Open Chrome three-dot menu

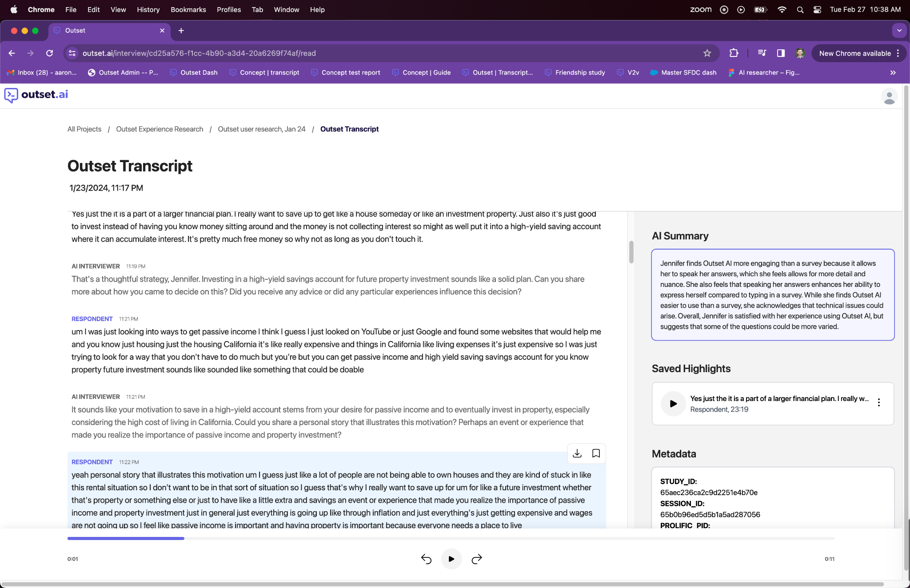tap(898, 53)
